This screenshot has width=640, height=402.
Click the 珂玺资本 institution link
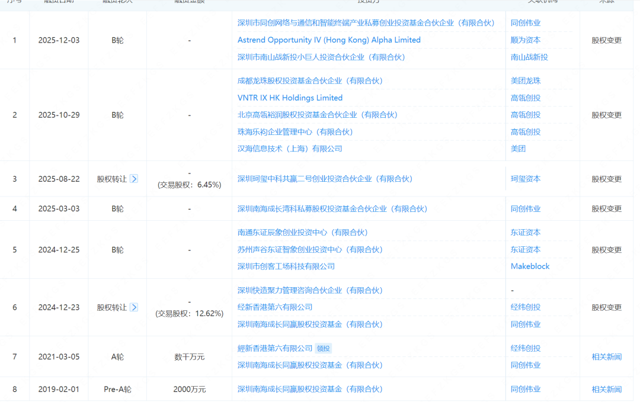tap(525, 179)
